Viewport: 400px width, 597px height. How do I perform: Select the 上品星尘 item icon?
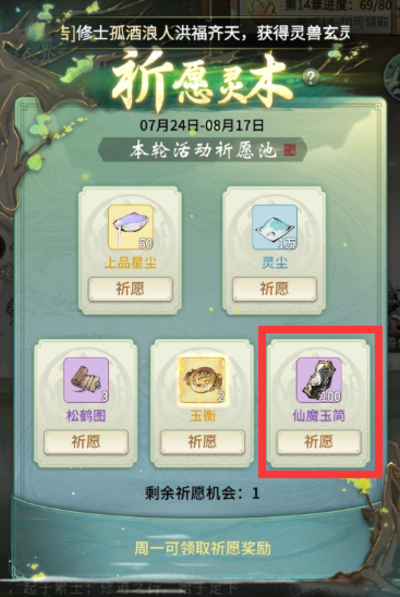click(131, 228)
